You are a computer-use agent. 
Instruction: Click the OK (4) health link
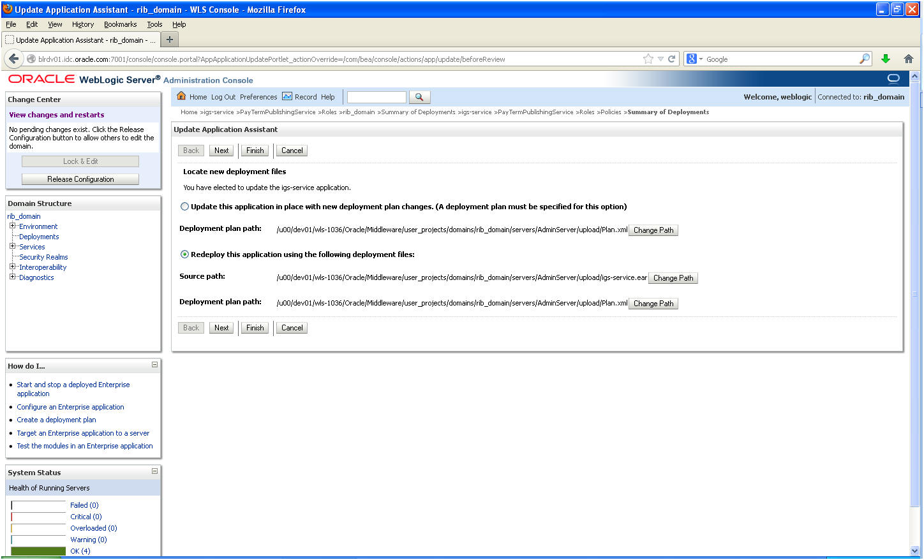80,551
